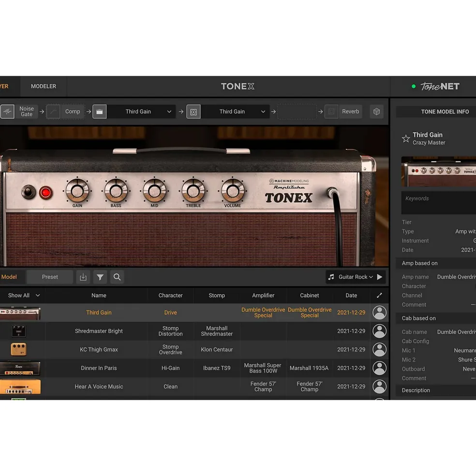The image size is (476, 476).
Task: Sort by the Date column header
Action: click(351, 295)
